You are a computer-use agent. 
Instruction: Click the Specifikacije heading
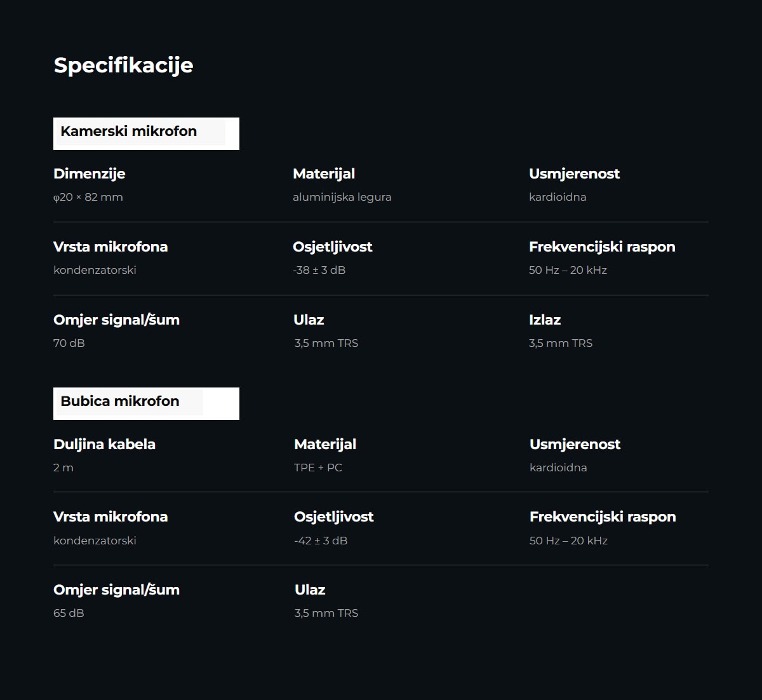click(123, 65)
